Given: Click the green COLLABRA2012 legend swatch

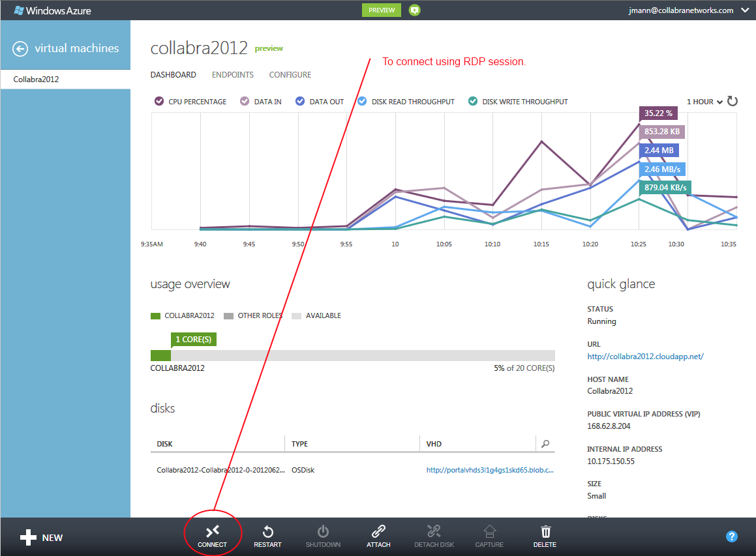Looking at the screenshot, I should point(155,316).
